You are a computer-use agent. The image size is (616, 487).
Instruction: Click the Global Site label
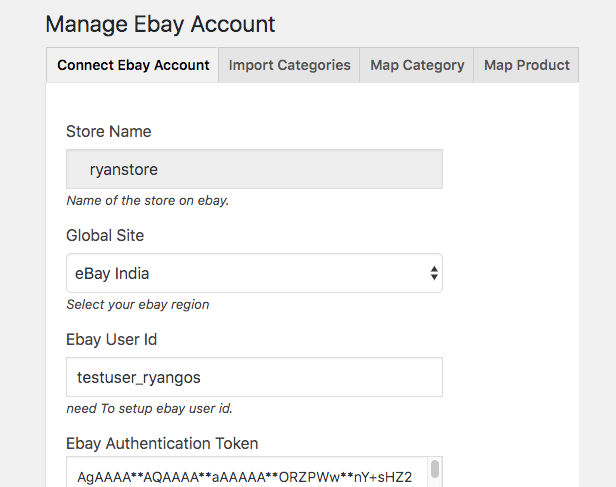coord(105,236)
